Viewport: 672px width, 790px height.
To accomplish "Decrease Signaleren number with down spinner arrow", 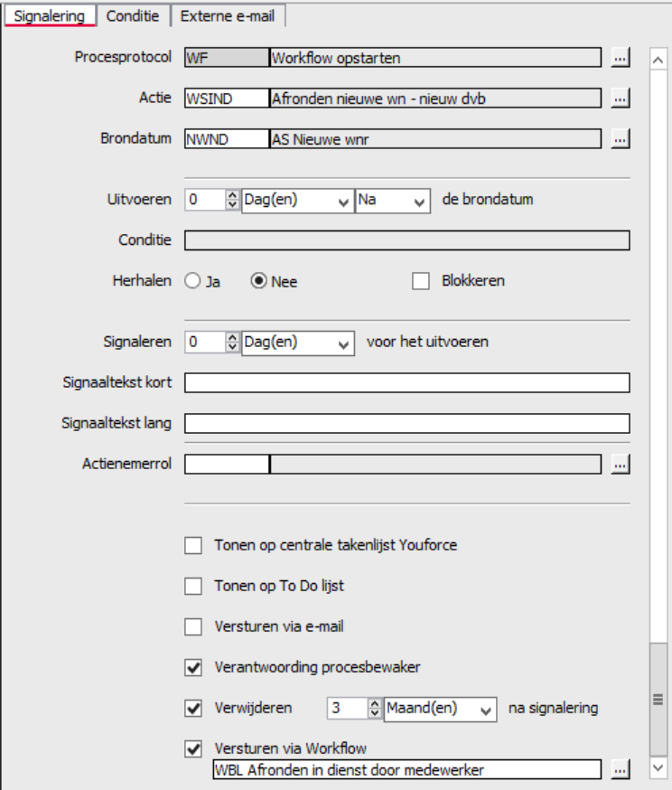I will (232, 346).
